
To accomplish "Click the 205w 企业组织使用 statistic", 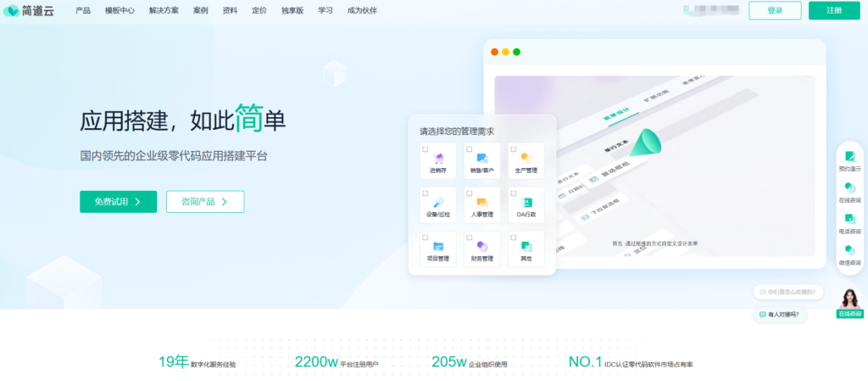I will click(470, 362).
